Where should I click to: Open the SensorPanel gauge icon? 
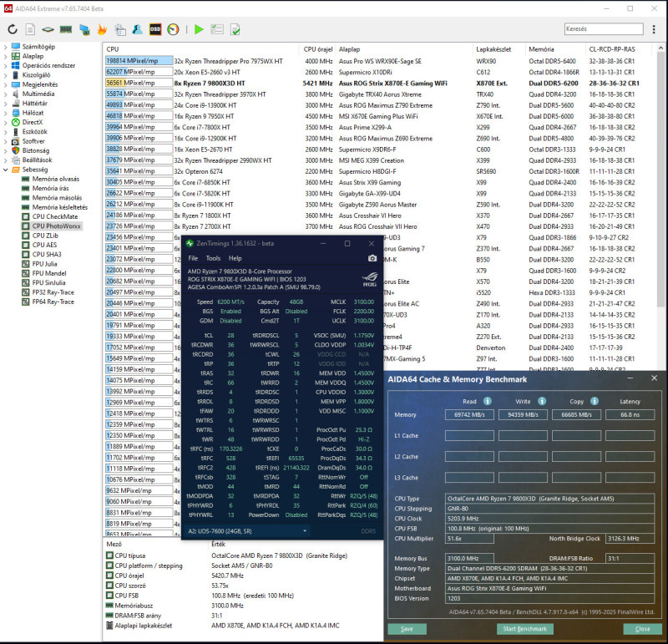point(173,29)
